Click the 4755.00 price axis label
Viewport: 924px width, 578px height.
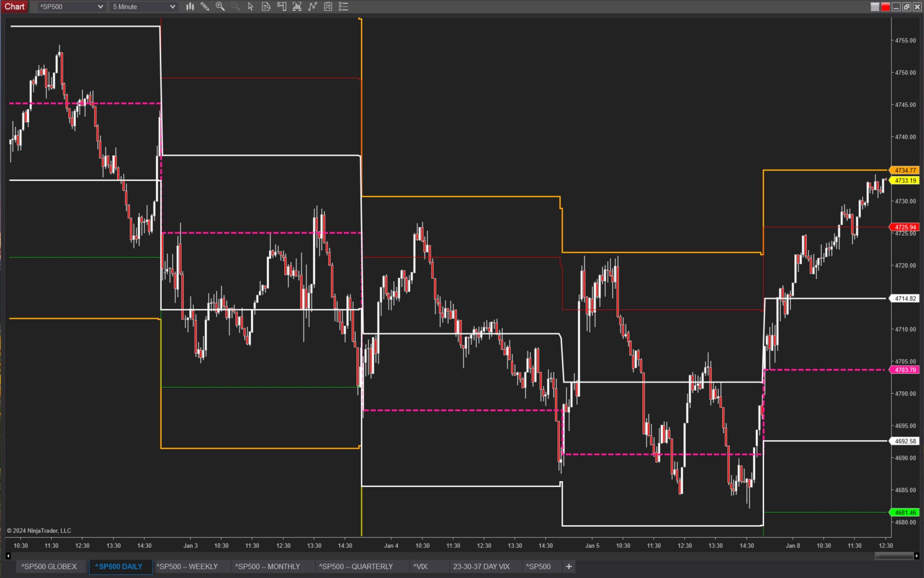(905, 41)
